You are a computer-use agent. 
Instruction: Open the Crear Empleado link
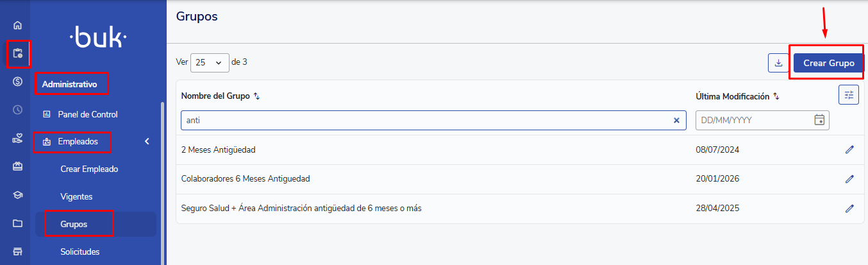[89, 169]
